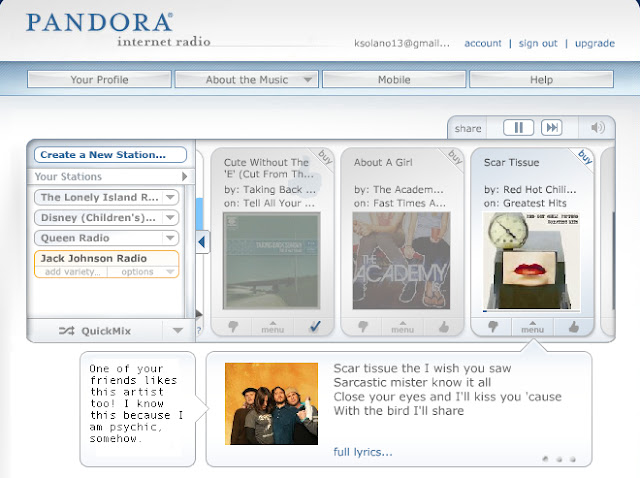Click the volume speaker icon

[x=598, y=128]
